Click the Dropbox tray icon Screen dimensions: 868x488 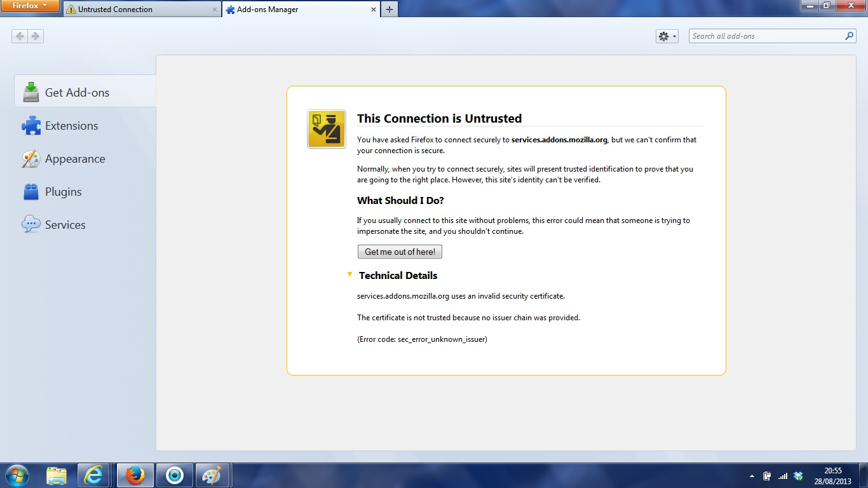[x=799, y=476]
